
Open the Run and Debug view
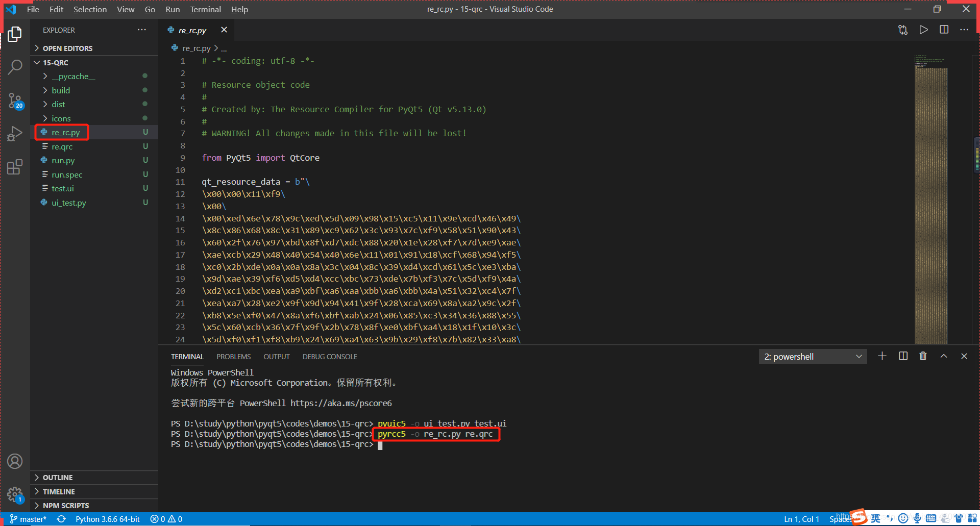coord(15,134)
